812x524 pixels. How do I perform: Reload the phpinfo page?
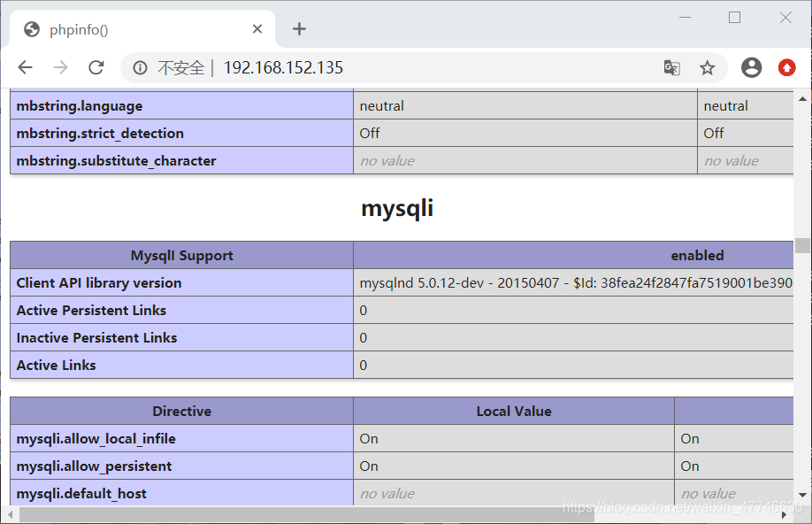click(x=96, y=67)
